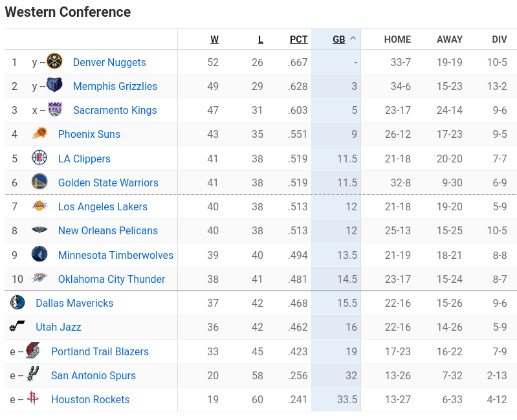Screen dimensions: 517x420
Task: Click the Phoenix Suns logo icon
Action: click(39, 134)
